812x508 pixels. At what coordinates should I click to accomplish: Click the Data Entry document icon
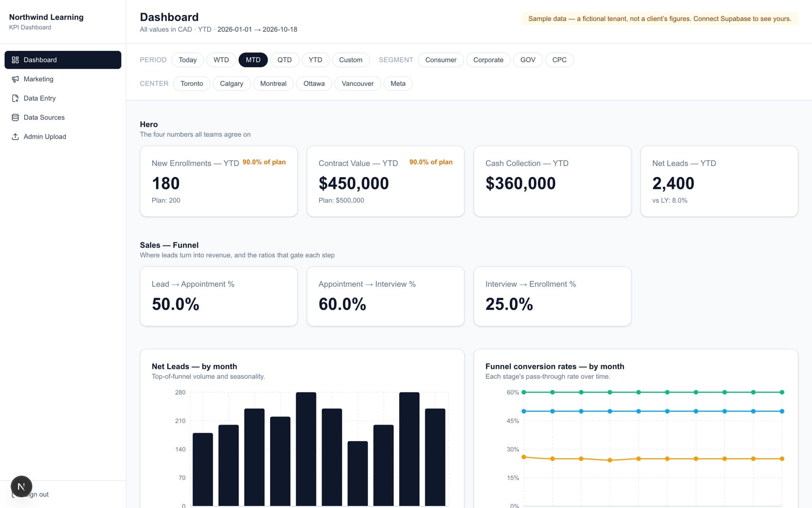[15, 98]
